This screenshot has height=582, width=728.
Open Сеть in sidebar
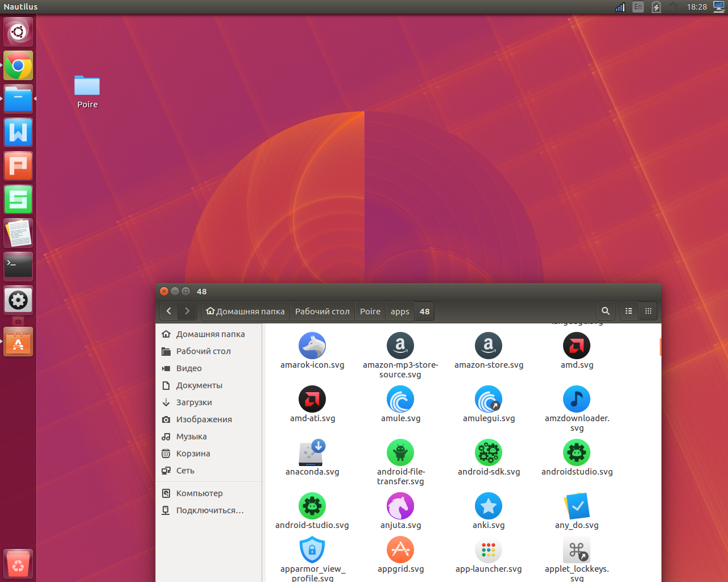click(209, 471)
